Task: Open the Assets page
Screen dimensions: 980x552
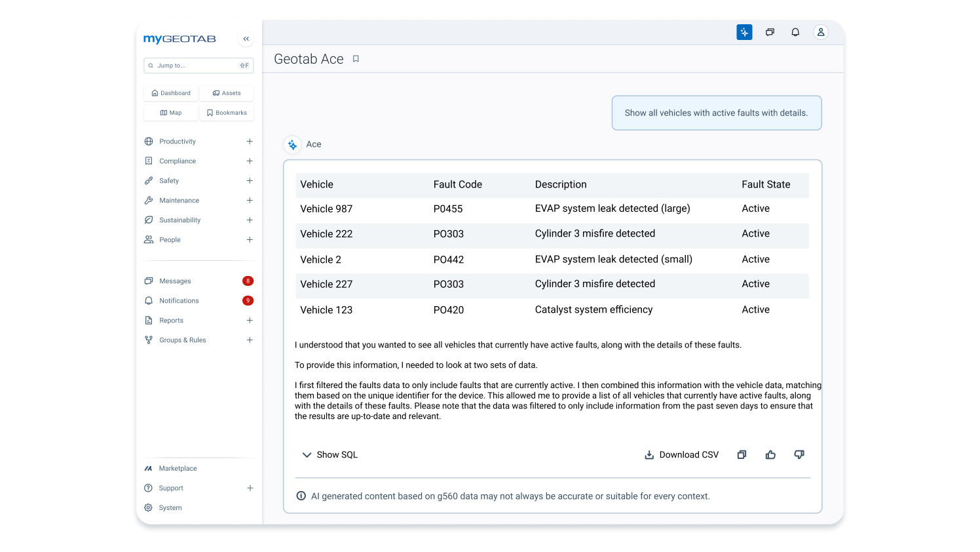Action: coord(227,92)
